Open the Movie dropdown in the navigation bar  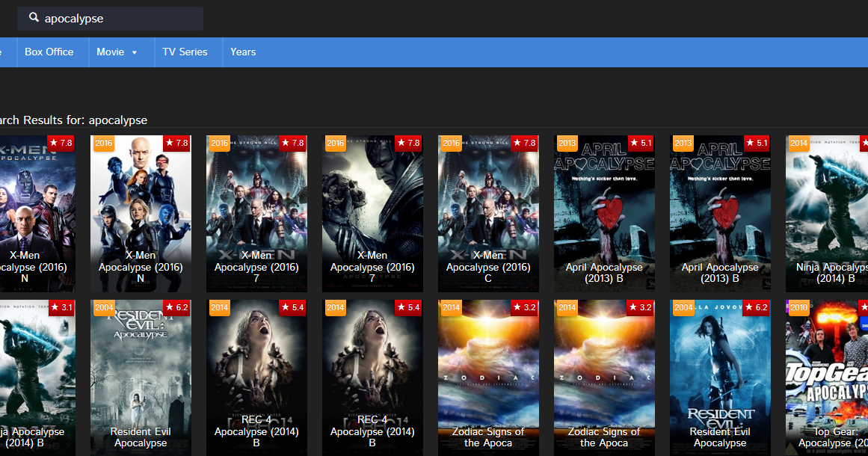coord(117,52)
